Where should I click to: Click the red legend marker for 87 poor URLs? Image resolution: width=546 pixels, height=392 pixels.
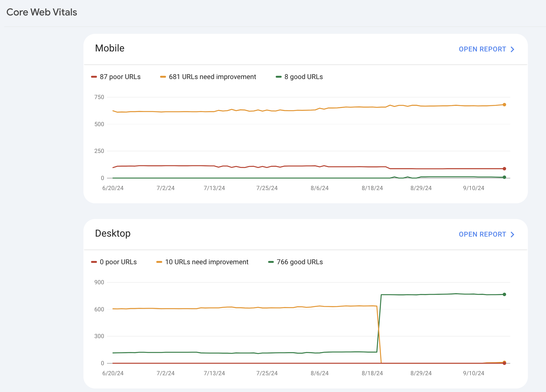click(x=94, y=77)
